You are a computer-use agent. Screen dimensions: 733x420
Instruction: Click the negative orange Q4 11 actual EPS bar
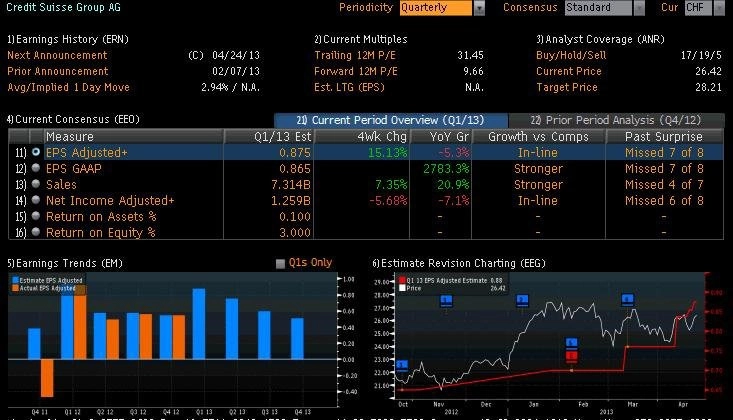click(x=47, y=378)
